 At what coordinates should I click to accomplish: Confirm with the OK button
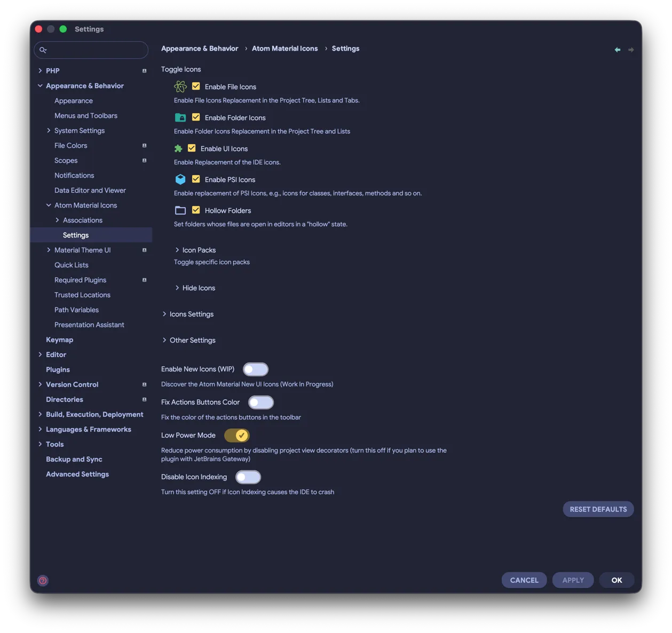(616, 580)
